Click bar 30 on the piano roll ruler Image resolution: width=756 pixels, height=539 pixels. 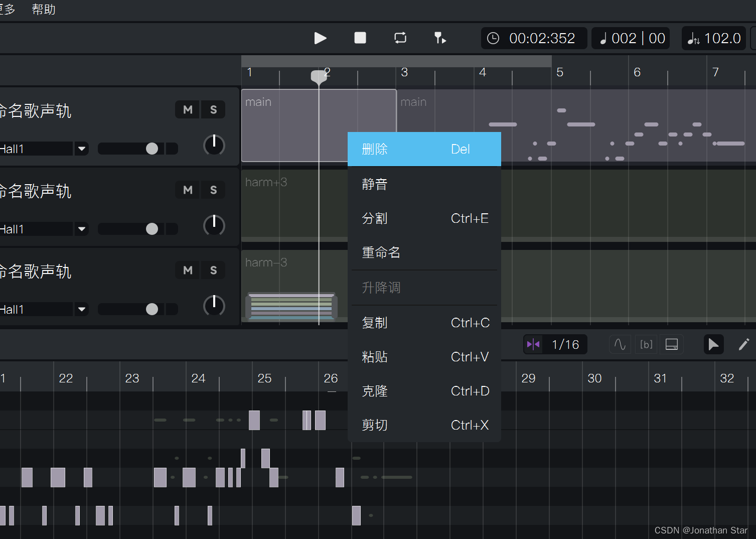594,378
